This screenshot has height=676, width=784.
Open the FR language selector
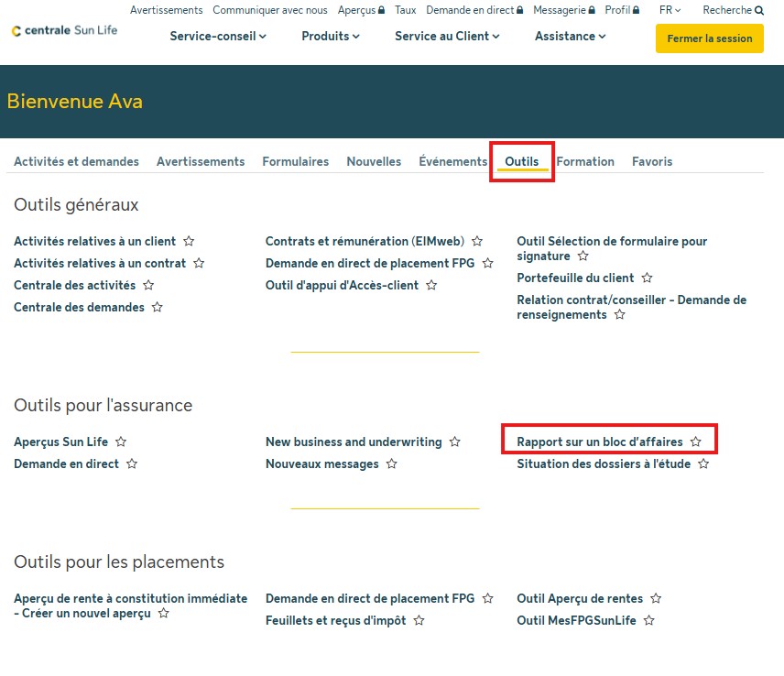(x=670, y=11)
